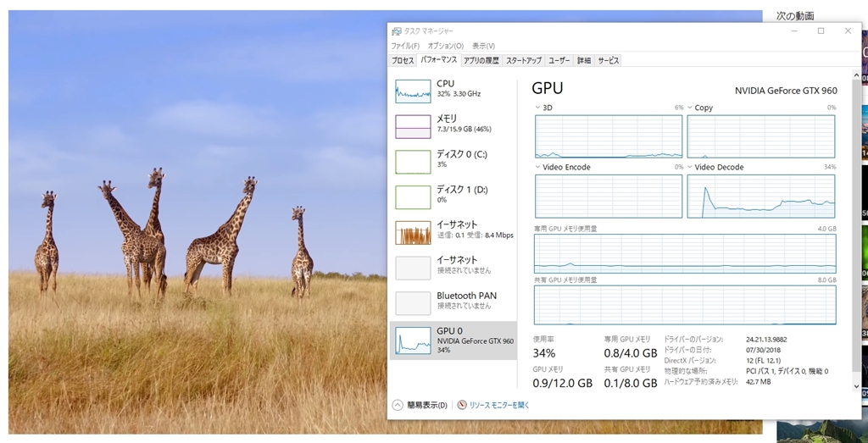
Task: Open the 表示(V) menu
Action: [483, 46]
